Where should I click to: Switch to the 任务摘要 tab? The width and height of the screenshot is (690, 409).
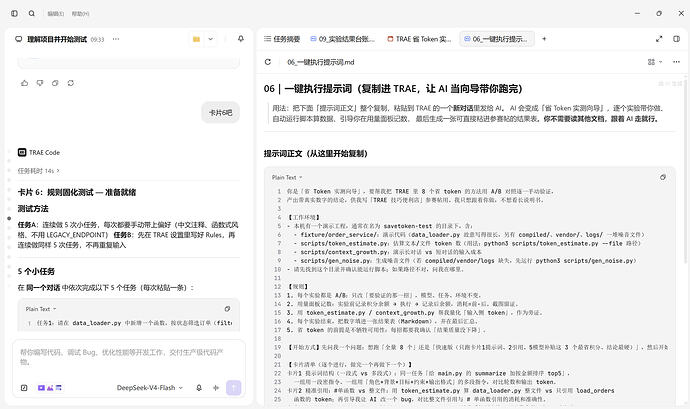tap(282, 39)
